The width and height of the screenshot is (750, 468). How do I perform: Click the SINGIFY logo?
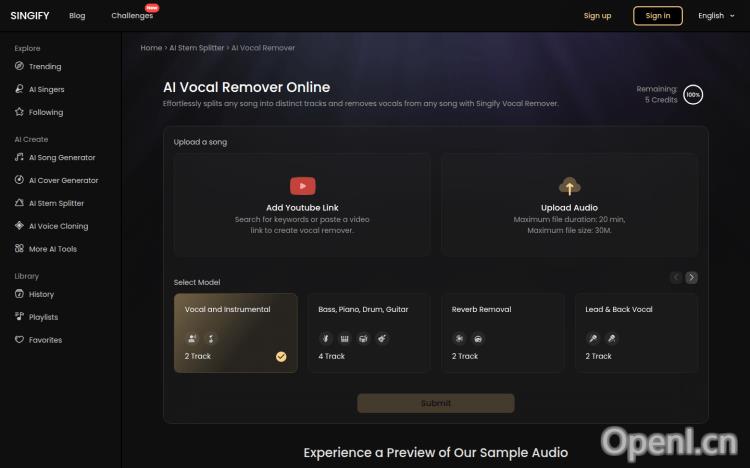point(30,16)
